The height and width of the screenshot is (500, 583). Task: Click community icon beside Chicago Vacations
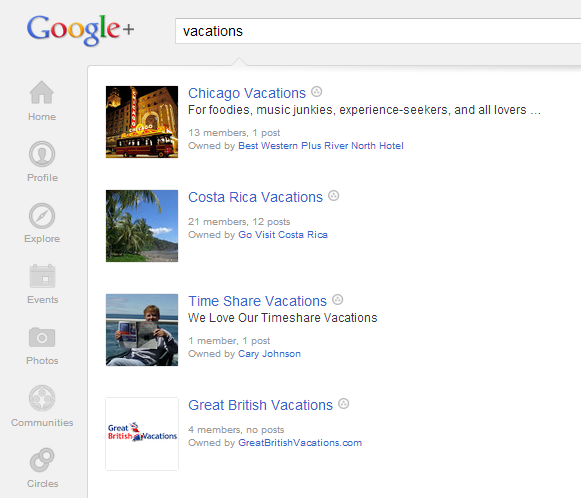(x=316, y=91)
